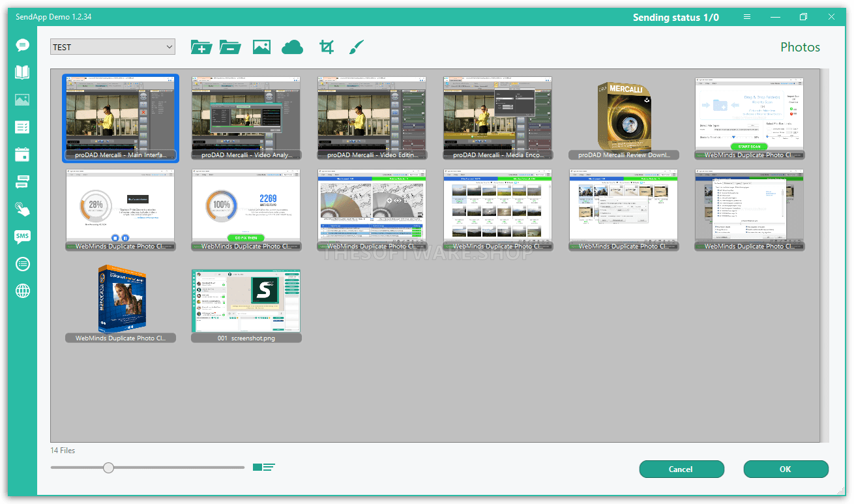The image size is (854, 504).
Task: Click the vertical scrollbar of the gallery
Action: tap(825, 256)
